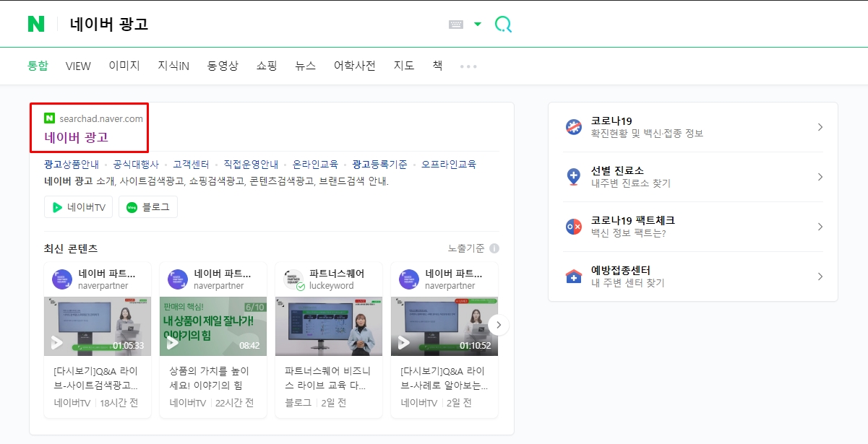Open the 온라인교육 sublink

[x=315, y=164]
